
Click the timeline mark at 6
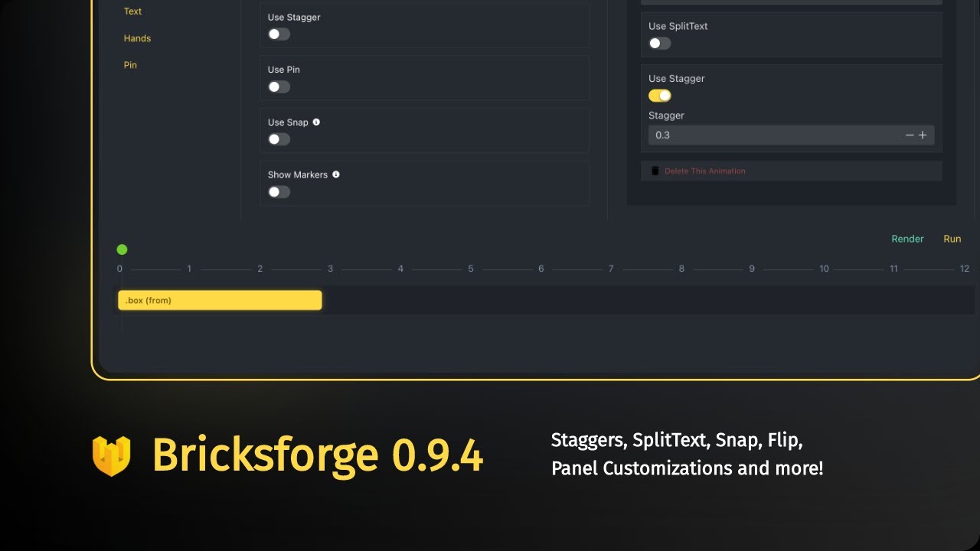click(541, 269)
